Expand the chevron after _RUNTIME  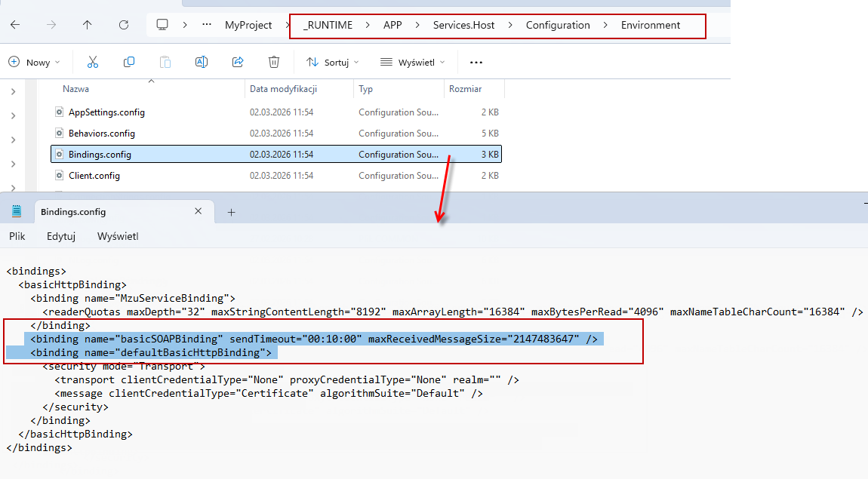tap(368, 25)
